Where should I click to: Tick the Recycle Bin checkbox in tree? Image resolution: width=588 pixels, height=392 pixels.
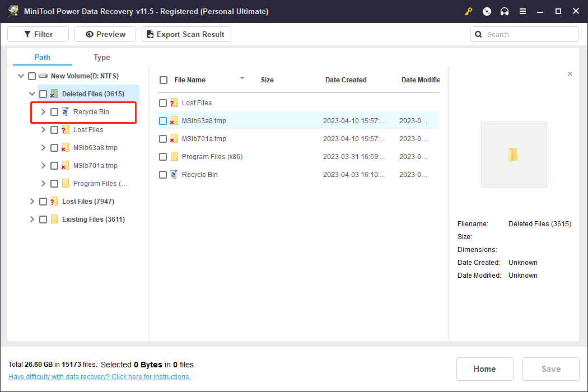54,112
